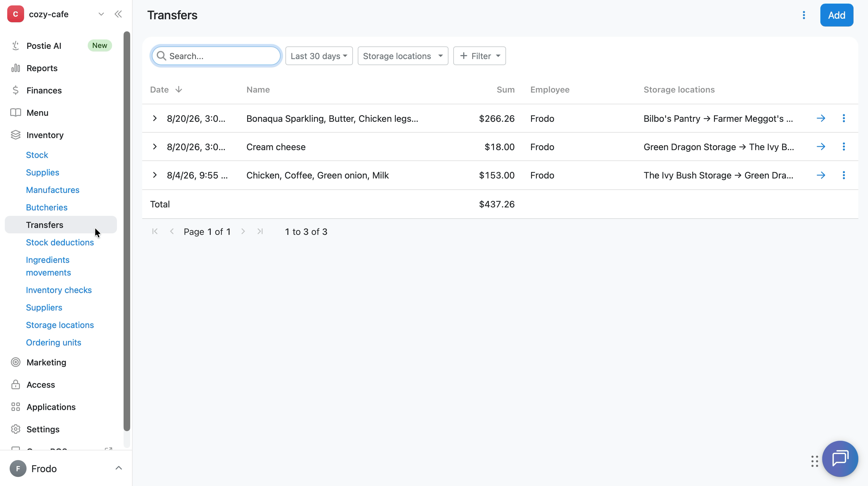The width and height of the screenshot is (868, 486).
Task: Open Manufactures page
Action: pos(53,190)
